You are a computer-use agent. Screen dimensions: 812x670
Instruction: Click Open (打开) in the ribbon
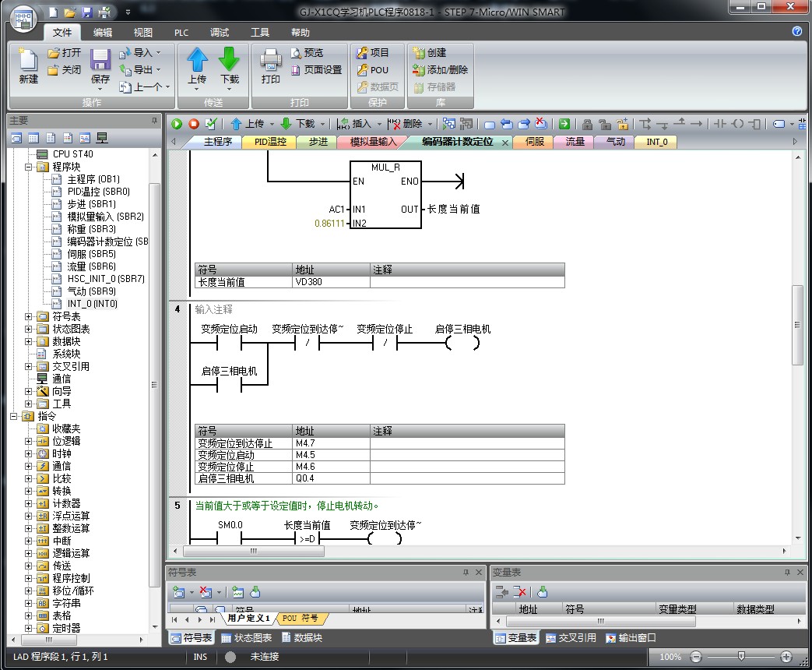[x=64, y=53]
